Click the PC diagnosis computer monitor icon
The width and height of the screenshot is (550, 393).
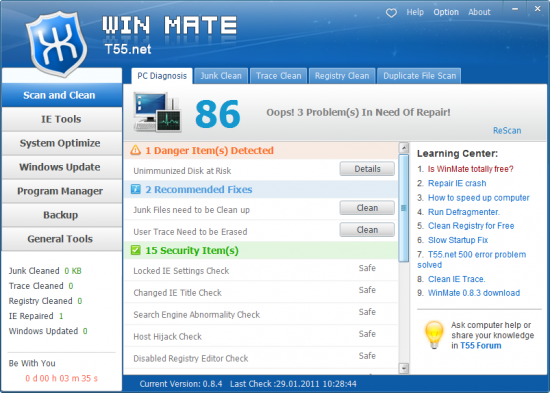(157, 112)
